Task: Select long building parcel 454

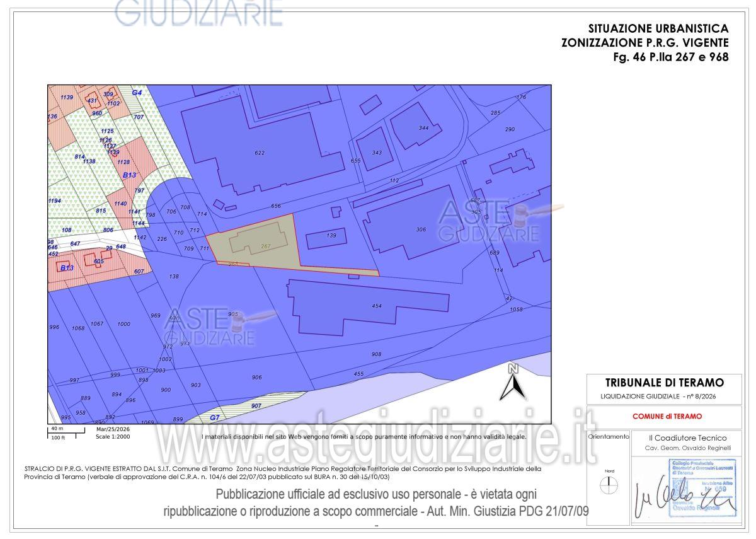Action: 377,306
